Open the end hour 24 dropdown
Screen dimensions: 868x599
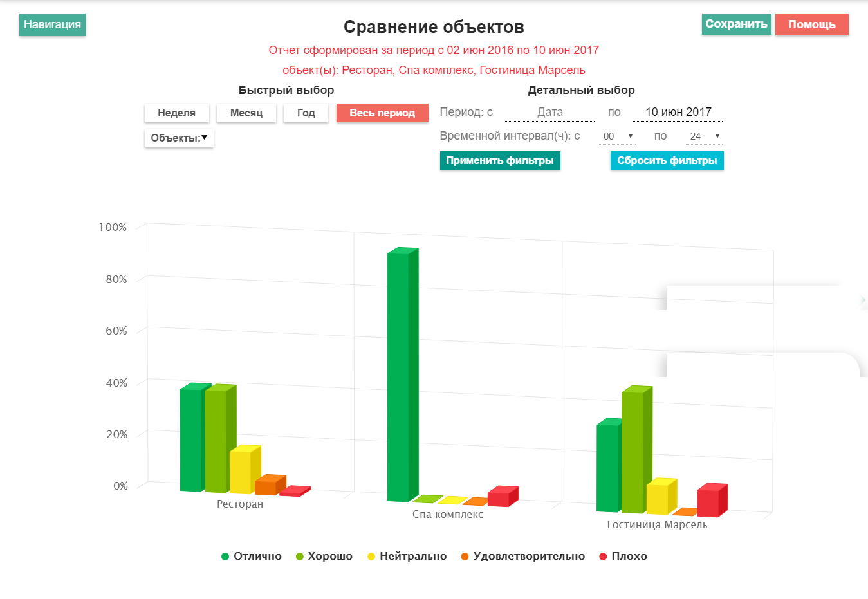(704, 136)
